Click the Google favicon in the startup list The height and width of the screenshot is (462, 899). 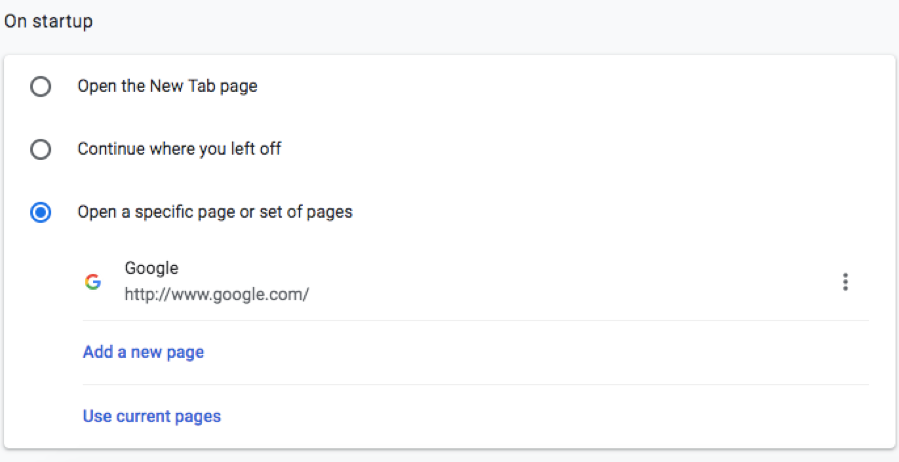[93, 282]
